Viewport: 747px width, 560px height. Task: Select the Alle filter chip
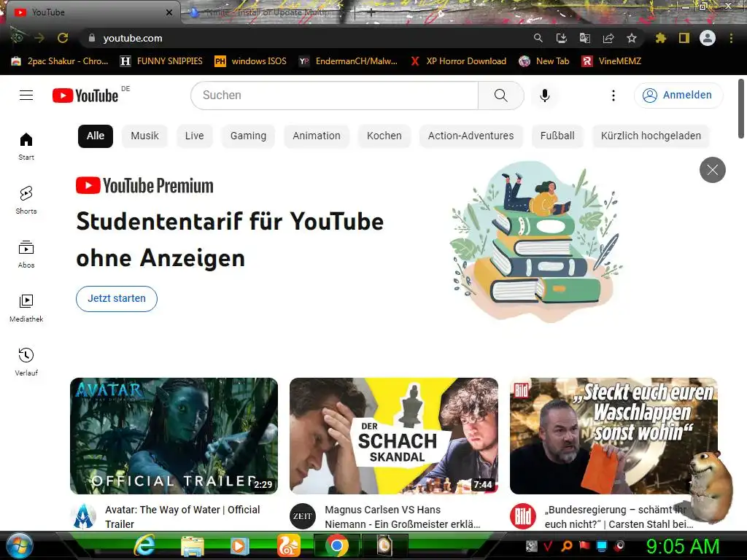click(96, 136)
